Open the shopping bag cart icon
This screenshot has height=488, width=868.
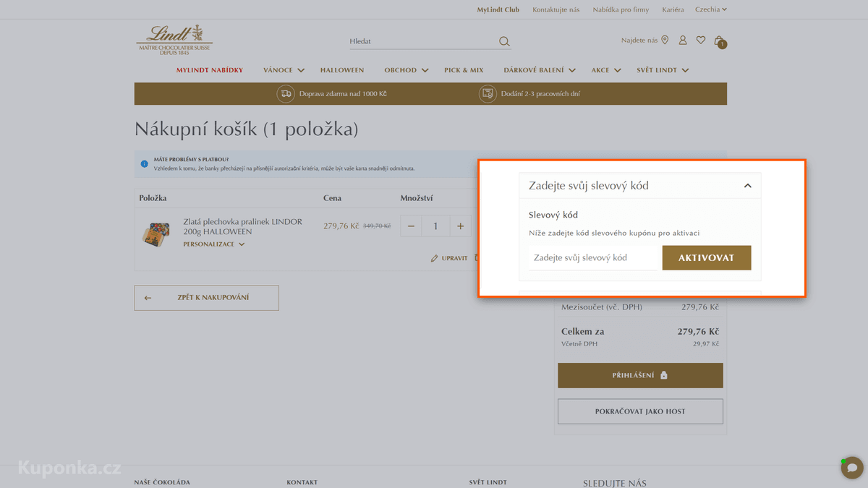(x=719, y=41)
